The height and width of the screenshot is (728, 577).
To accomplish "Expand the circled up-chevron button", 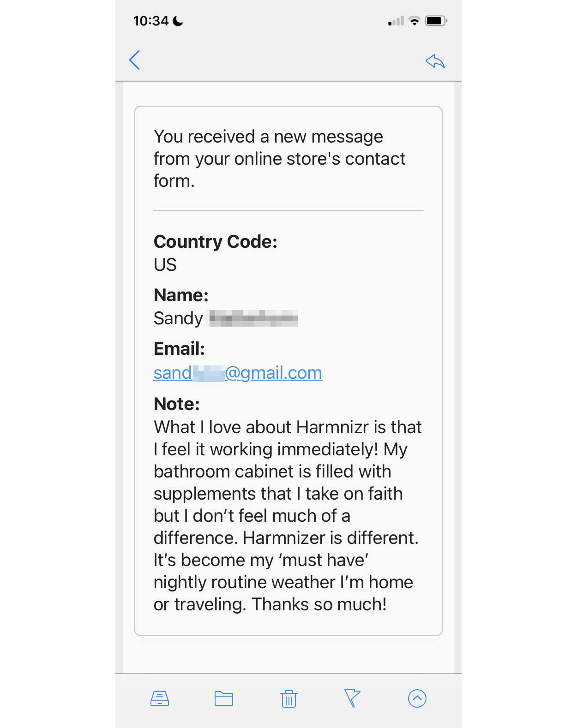I will [417, 698].
